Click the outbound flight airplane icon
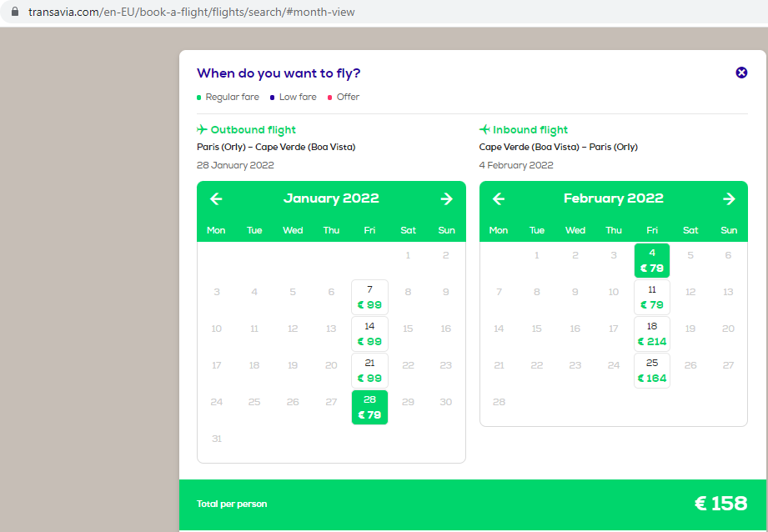 [x=202, y=129]
